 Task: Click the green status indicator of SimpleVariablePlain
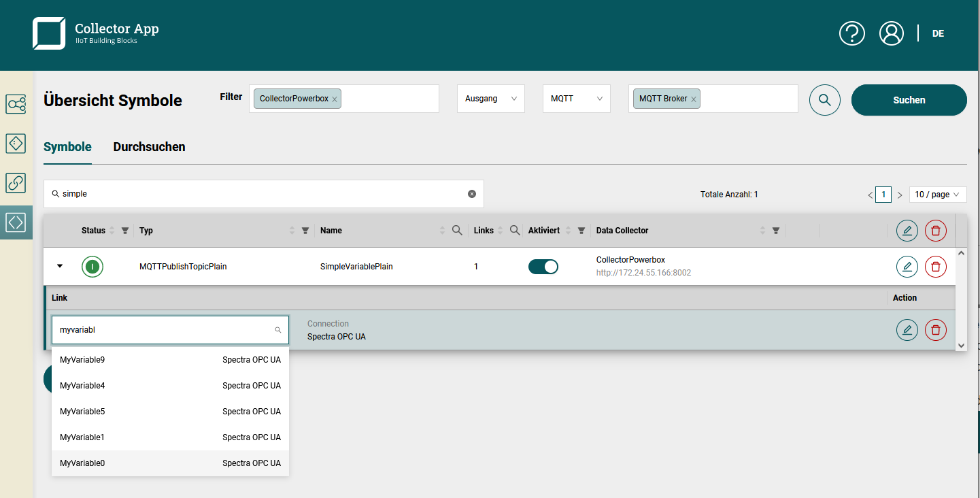click(x=92, y=266)
